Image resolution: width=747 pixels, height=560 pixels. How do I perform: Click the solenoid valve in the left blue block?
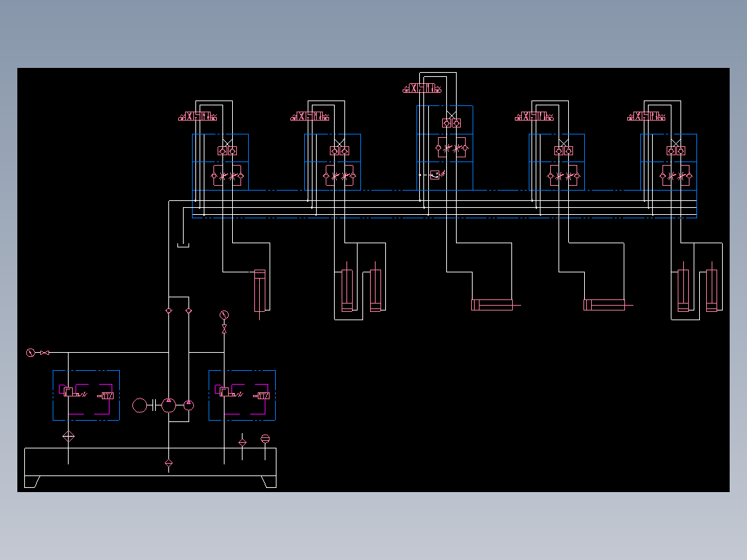(106, 396)
